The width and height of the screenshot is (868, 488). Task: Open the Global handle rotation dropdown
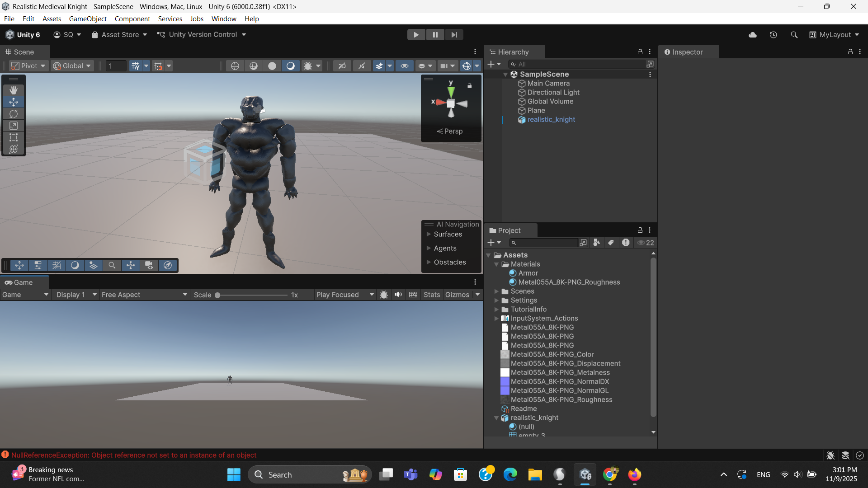pyautogui.click(x=72, y=66)
